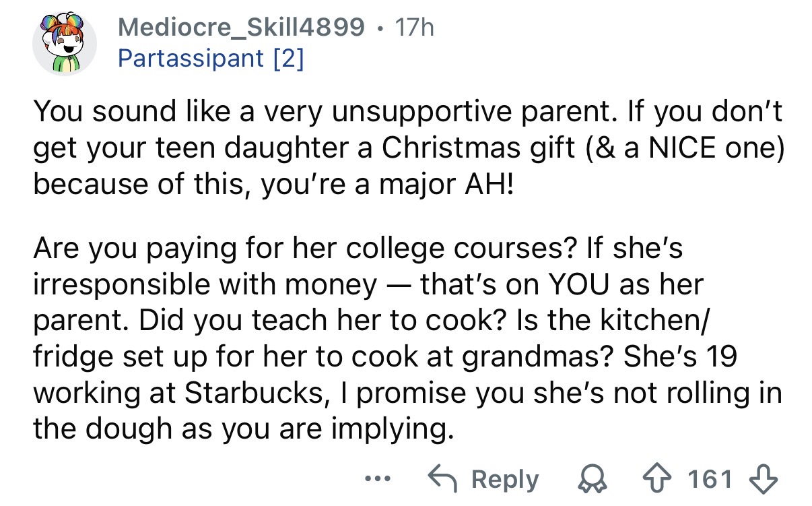Click the 17h comment timestamp
The height and width of the screenshot is (506, 812).
pyautogui.click(x=415, y=28)
